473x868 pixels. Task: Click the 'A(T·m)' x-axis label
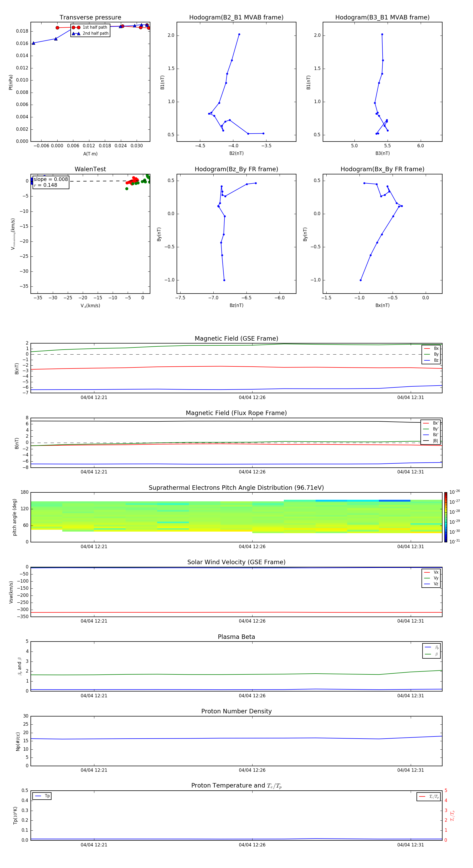tap(90, 154)
